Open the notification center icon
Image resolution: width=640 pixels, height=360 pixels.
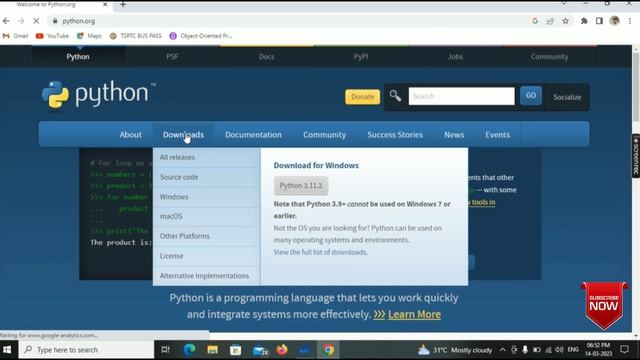(x=624, y=350)
